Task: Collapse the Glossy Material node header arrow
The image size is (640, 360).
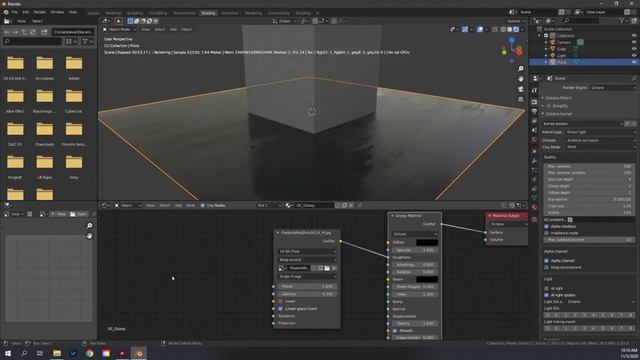Action: (x=393, y=216)
